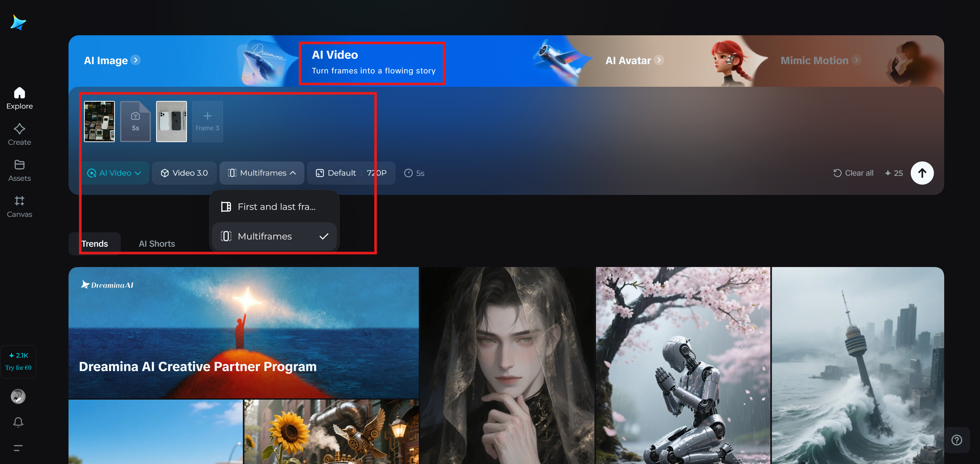980x464 pixels.
Task: Open the AI Video model dropdown
Action: [x=115, y=173]
